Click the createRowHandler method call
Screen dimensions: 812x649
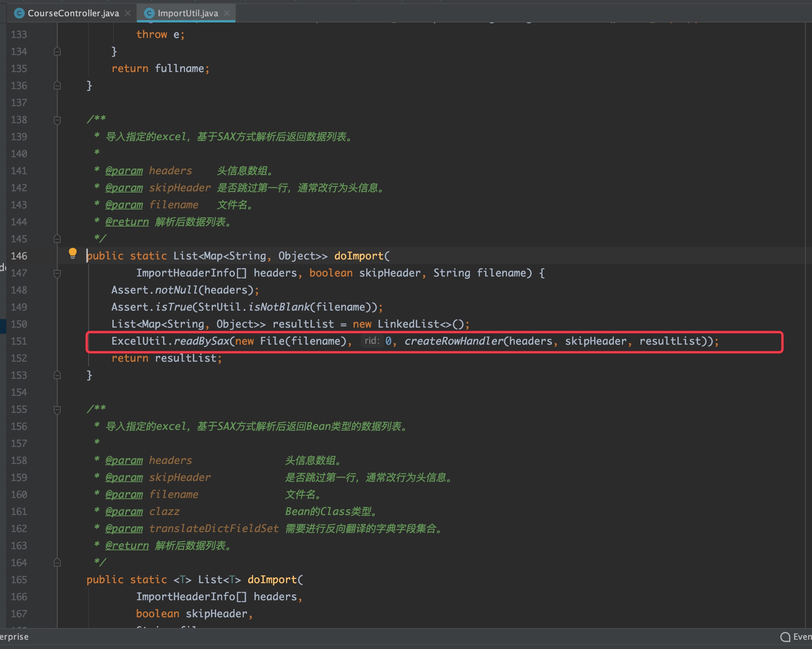pos(454,341)
